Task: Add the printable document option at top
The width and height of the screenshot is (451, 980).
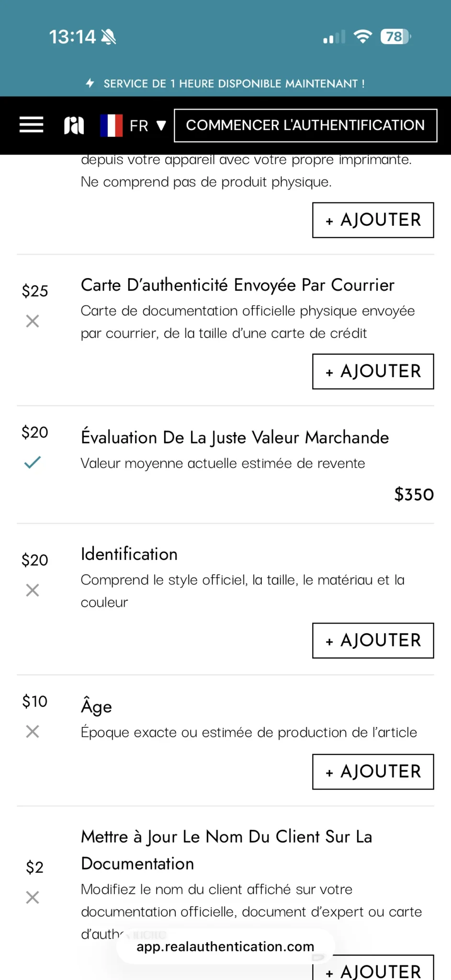Action: [x=373, y=220]
